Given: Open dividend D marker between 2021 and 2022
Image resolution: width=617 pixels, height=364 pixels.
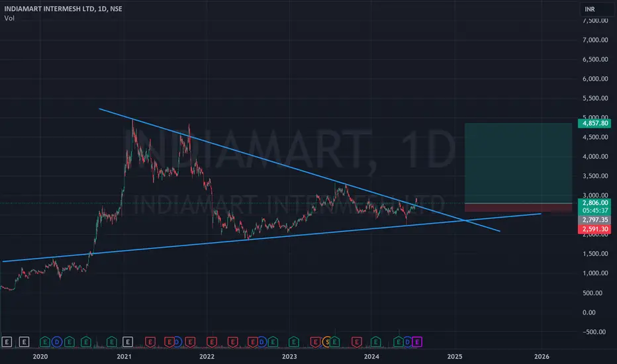Looking at the screenshot, I should click(178, 342).
